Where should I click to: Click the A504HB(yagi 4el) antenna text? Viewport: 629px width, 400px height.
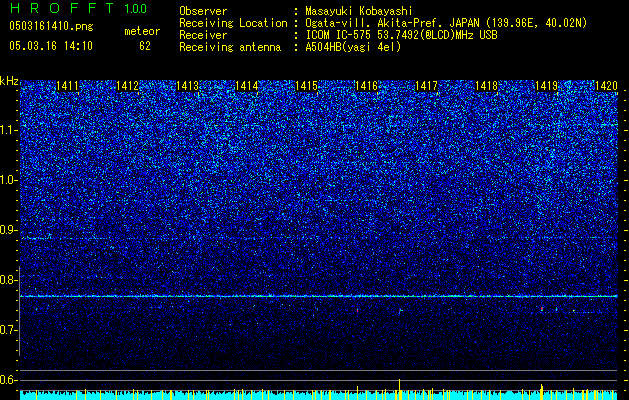353,47
